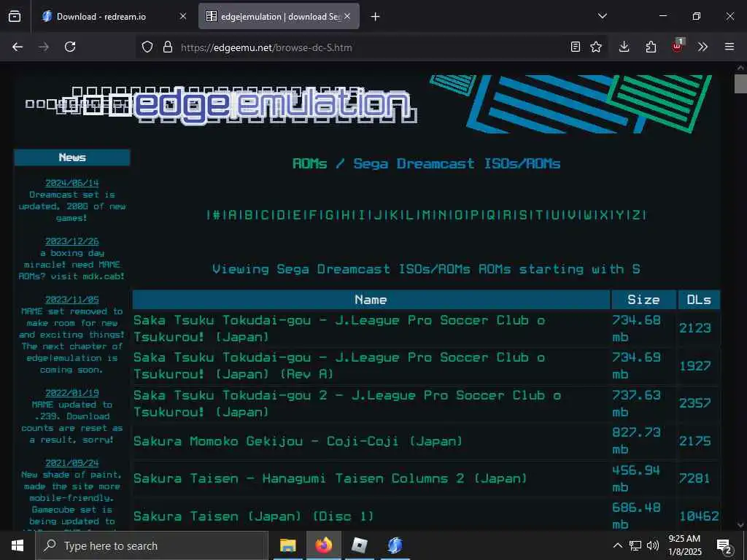Screen dimensions: 747x560
Task: Open the network tray icon
Action: (635, 545)
